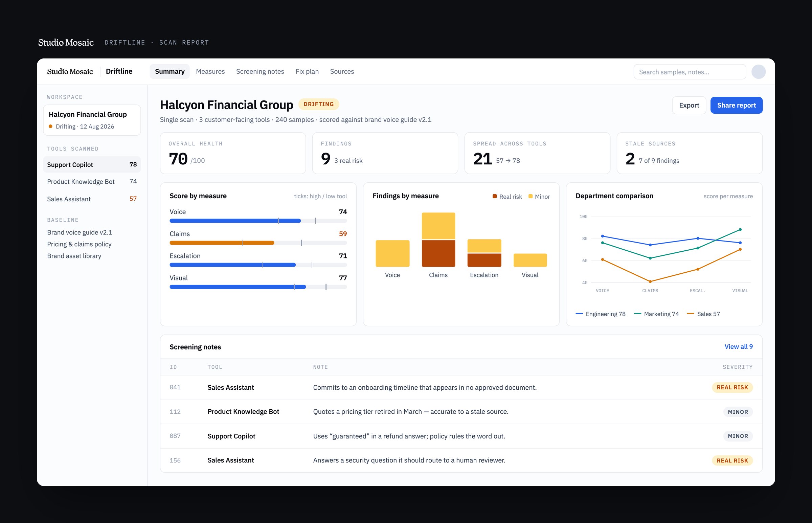This screenshot has height=523, width=812.
Task: Click the Overall Health 70 card
Action: (233, 153)
